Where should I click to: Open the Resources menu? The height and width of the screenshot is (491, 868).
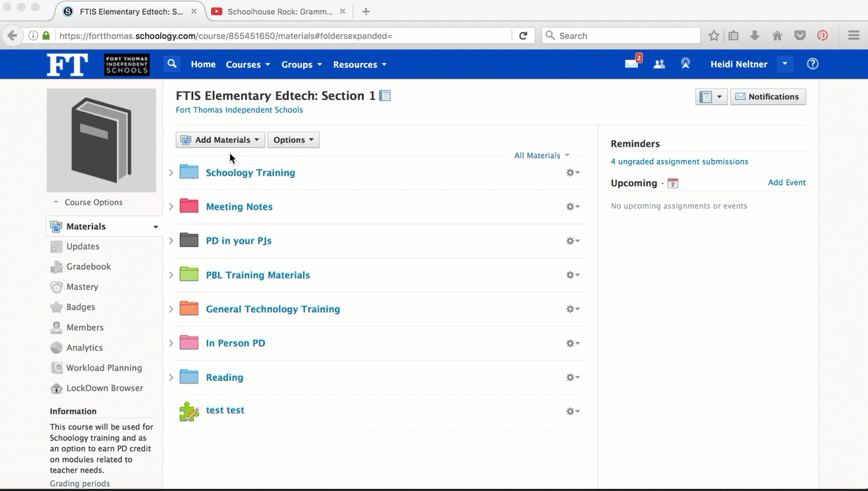pos(360,64)
